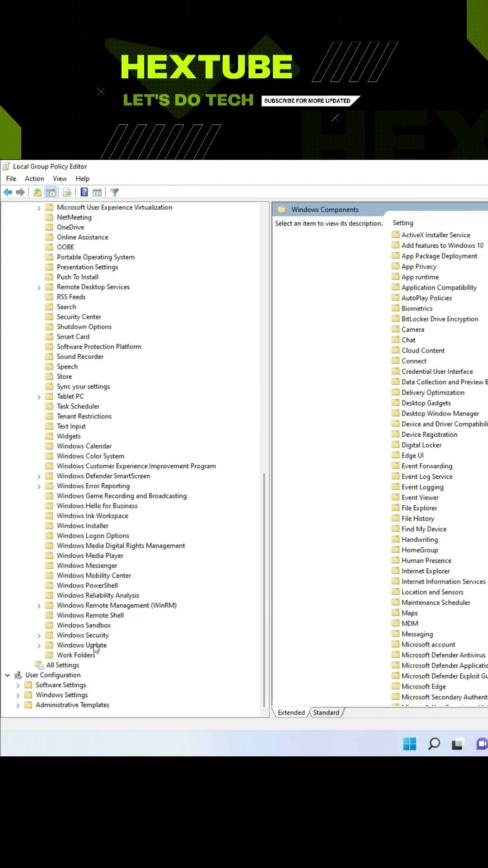This screenshot has width=488, height=868.
Task: Select Windows Update in the tree
Action: [82, 645]
